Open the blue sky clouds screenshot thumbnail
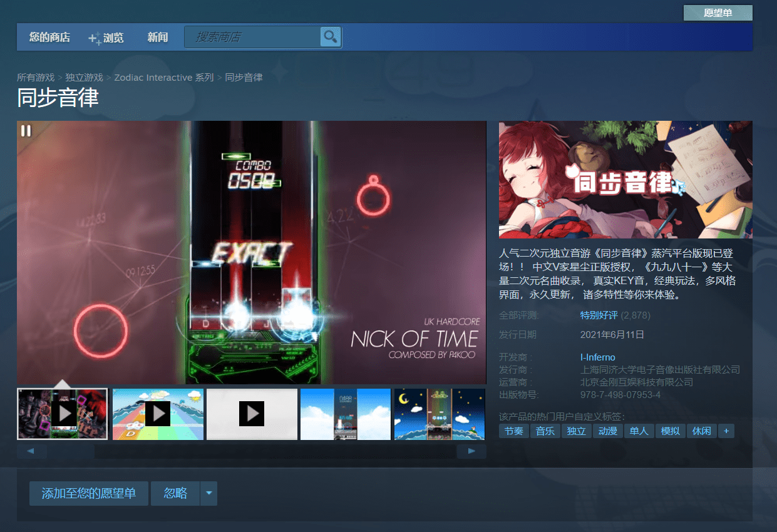This screenshot has height=532, width=777. coord(346,414)
